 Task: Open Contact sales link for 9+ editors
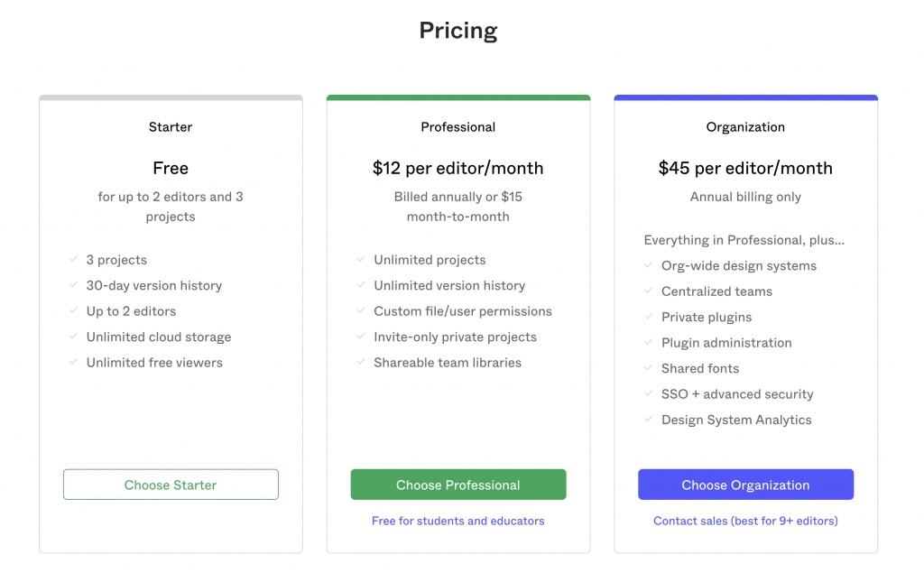click(745, 521)
